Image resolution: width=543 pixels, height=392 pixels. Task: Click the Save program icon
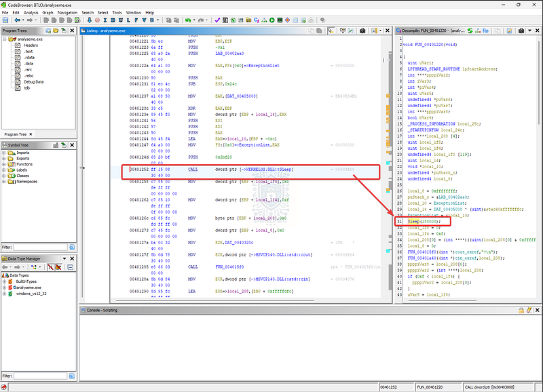[x=5, y=20]
